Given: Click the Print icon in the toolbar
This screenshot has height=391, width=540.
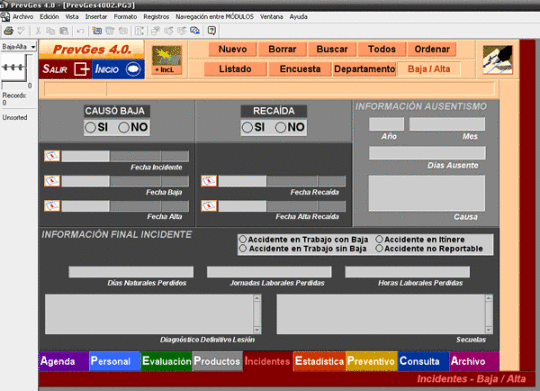Looking at the screenshot, I should [8, 31].
